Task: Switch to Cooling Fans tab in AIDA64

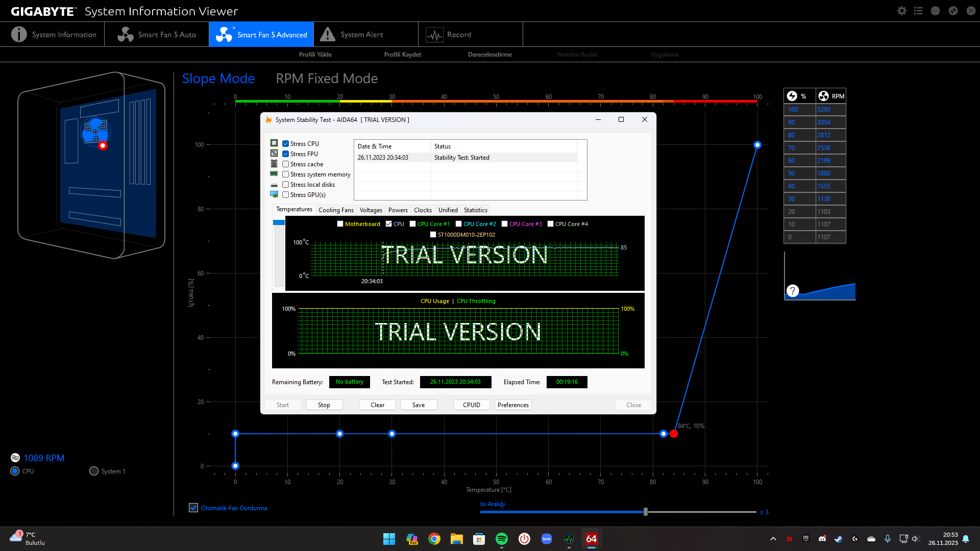Action: point(336,210)
